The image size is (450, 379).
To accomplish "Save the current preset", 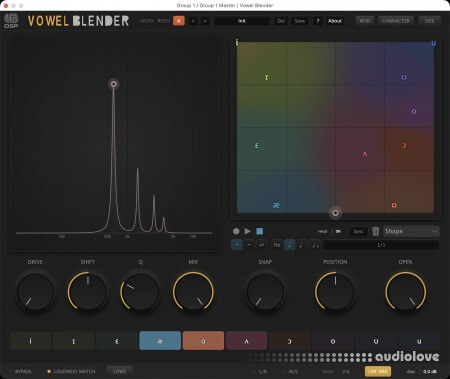I will (x=299, y=21).
